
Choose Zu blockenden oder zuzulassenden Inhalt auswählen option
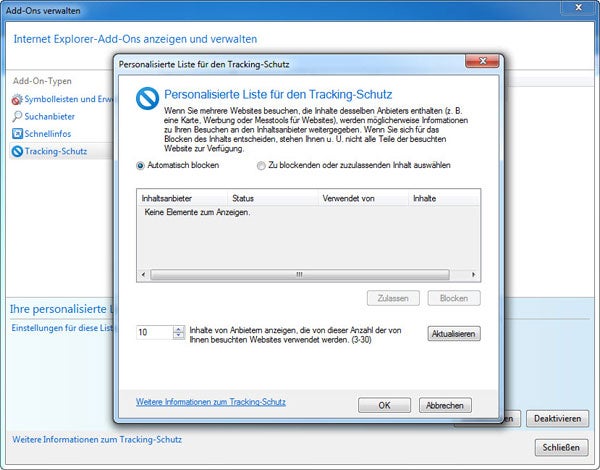tap(261, 166)
